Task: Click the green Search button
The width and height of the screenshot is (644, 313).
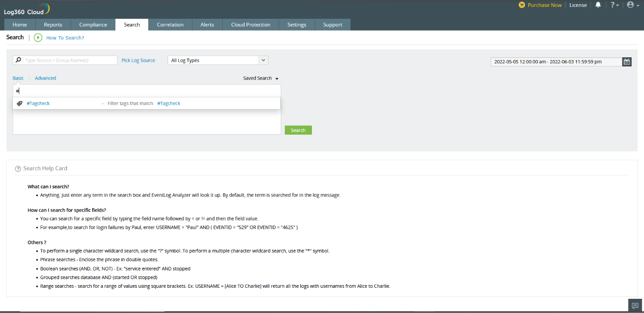Action: click(298, 130)
